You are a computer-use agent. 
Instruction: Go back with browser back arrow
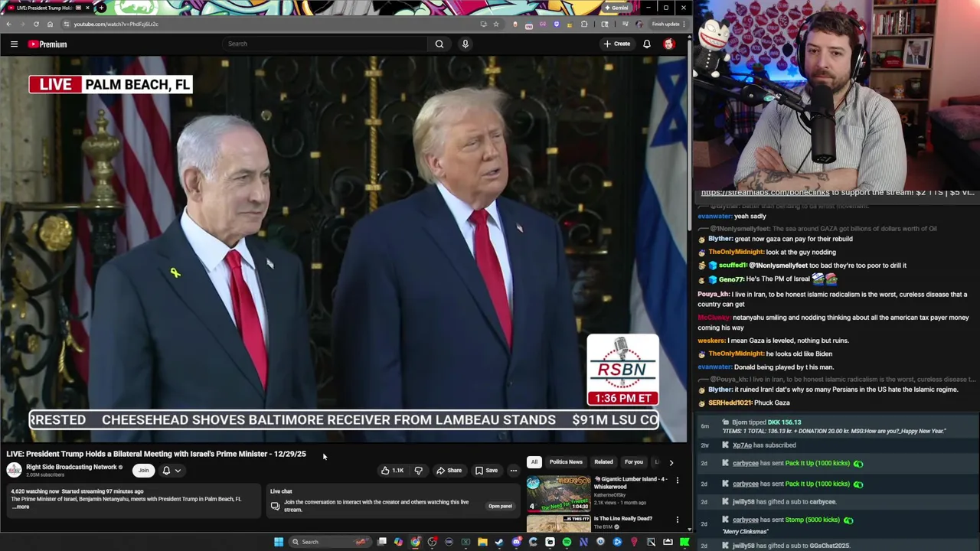[8, 24]
